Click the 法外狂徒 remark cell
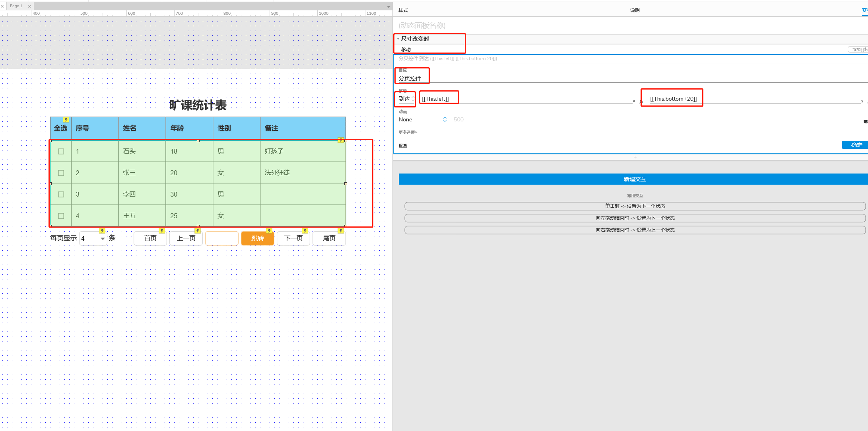Screen dimensions: 868x431 303,173
